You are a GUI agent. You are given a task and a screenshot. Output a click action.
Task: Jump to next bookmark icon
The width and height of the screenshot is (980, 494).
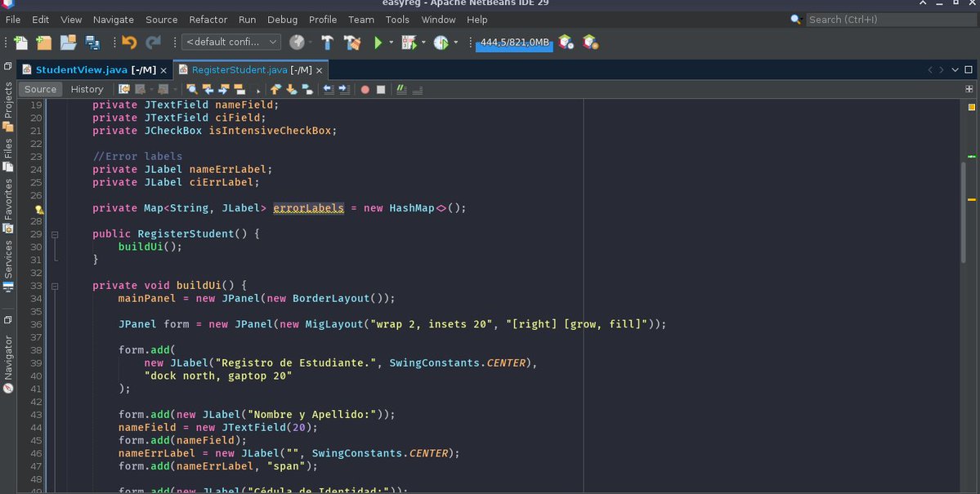tap(291, 89)
